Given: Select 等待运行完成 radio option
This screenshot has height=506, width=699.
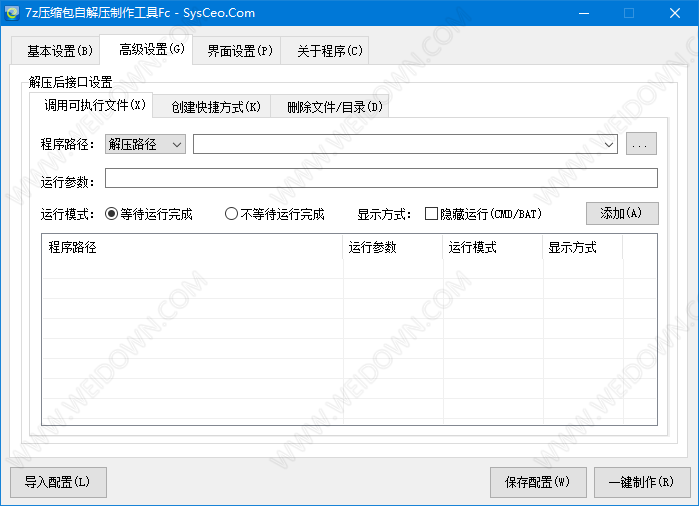Looking at the screenshot, I should pos(112,214).
